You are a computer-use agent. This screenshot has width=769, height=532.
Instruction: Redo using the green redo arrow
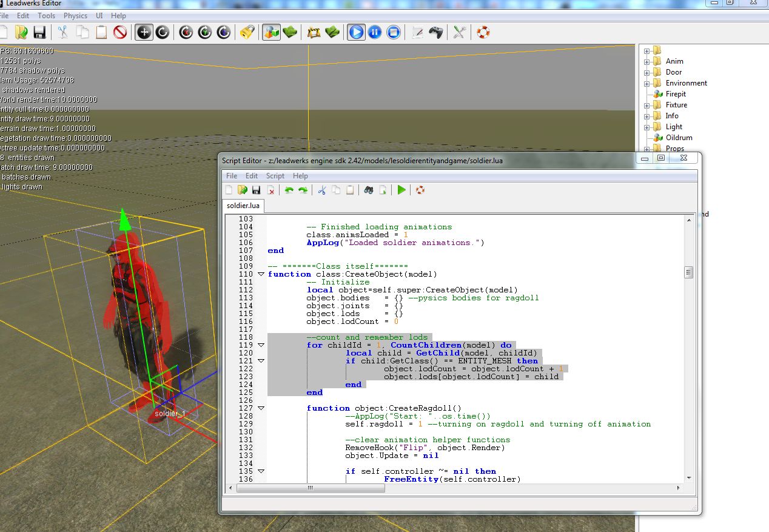[x=303, y=190]
